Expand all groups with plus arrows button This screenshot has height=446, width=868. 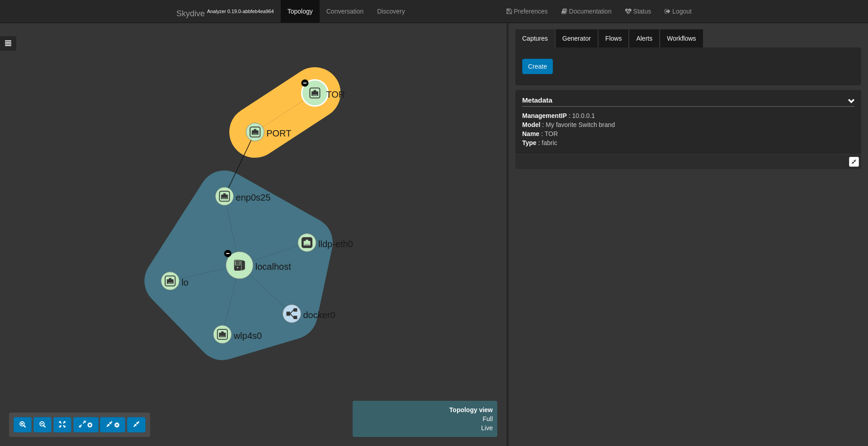point(86,425)
